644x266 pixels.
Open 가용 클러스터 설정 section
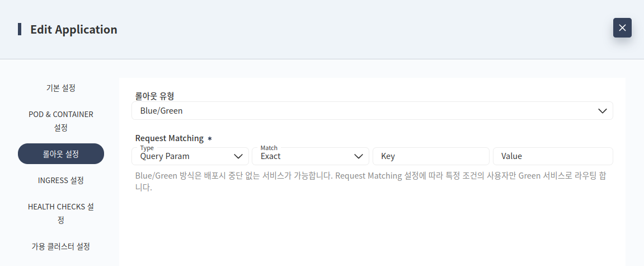coord(61,246)
